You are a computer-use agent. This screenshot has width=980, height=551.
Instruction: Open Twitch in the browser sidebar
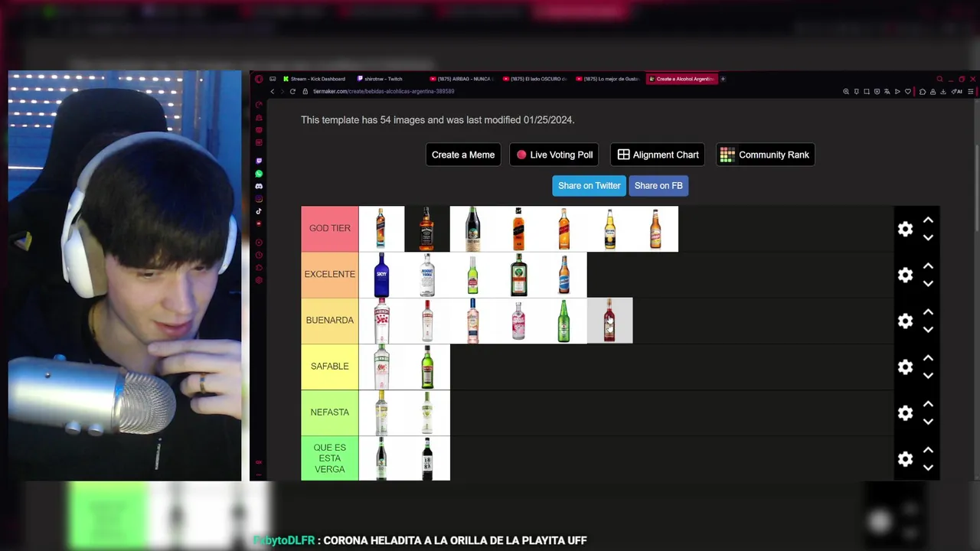click(259, 161)
